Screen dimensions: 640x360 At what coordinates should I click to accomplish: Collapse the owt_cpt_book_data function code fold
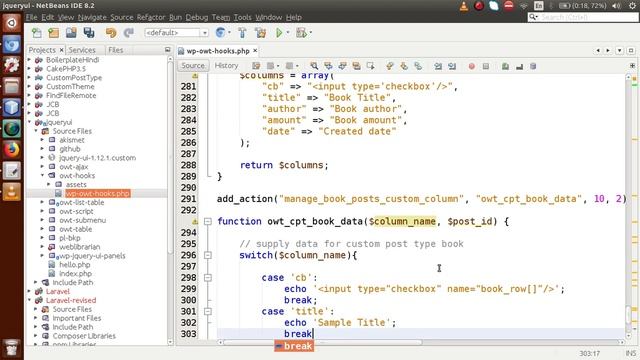[x=208, y=222]
